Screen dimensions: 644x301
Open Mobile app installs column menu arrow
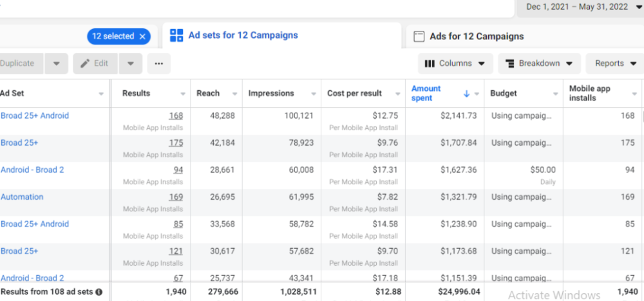634,93
